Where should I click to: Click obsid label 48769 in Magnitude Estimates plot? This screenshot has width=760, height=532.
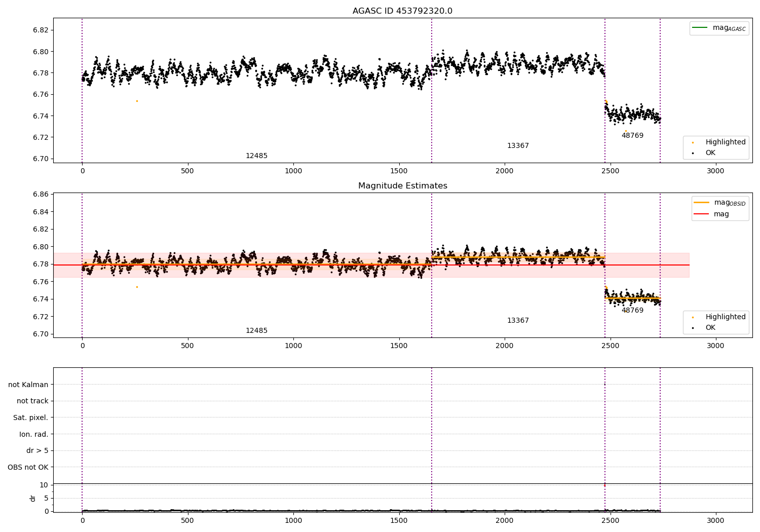[632, 311]
